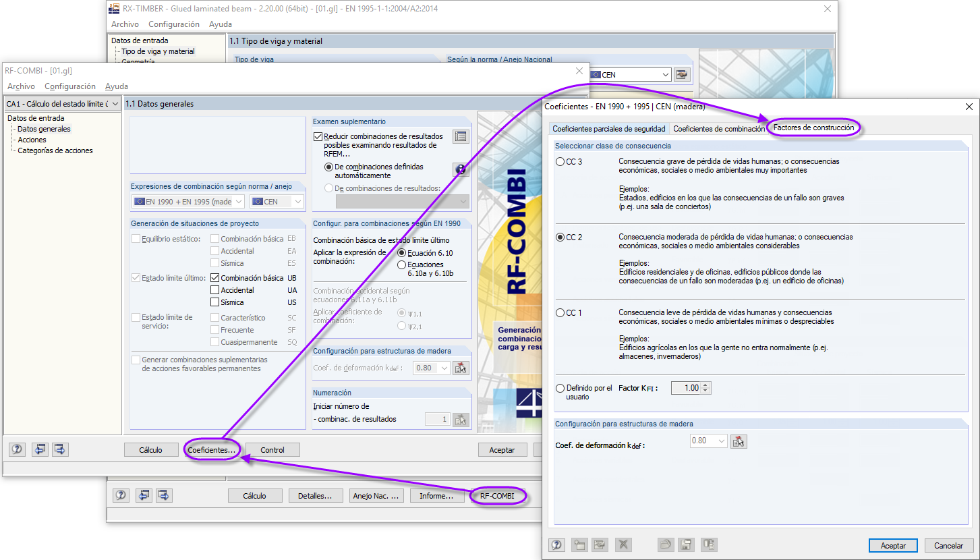Click the copy/export icon in Coeficientes dialog
Screen dimensions: 980x560
point(709,545)
